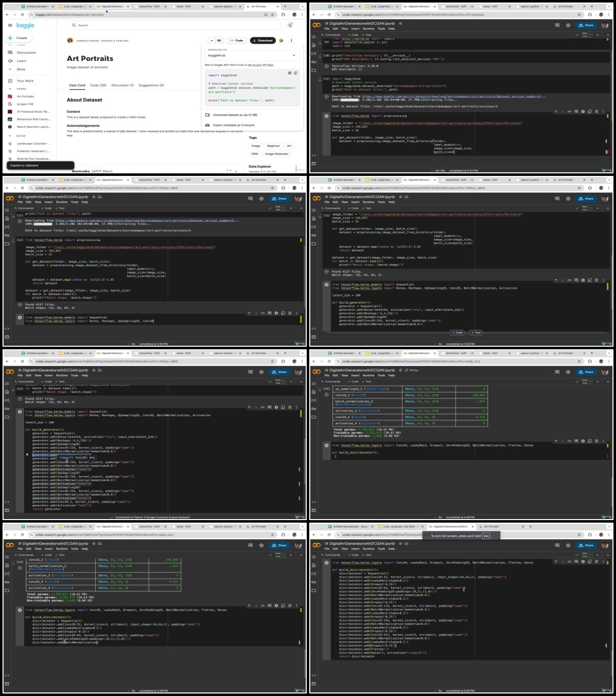Viewport: 616px width, 696px height.
Task: Choose Export metadata as Croissant
Action: pyautogui.click(x=252, y=125)
